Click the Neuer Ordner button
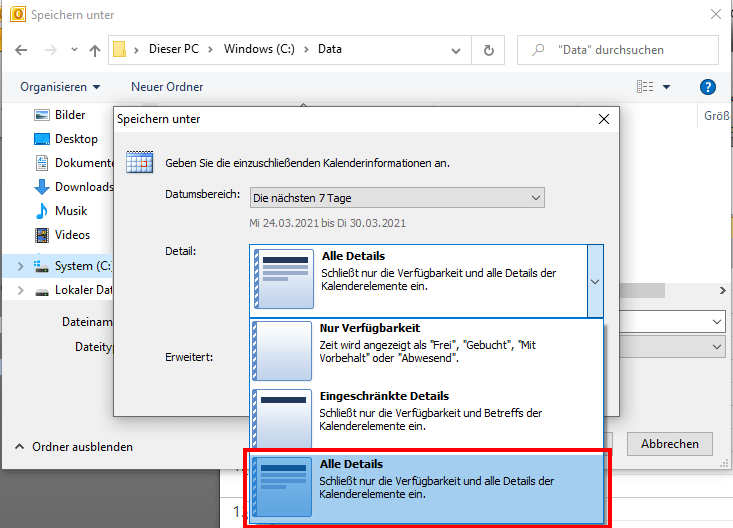This screenshot has height=528, width=733. coord(167,87)
